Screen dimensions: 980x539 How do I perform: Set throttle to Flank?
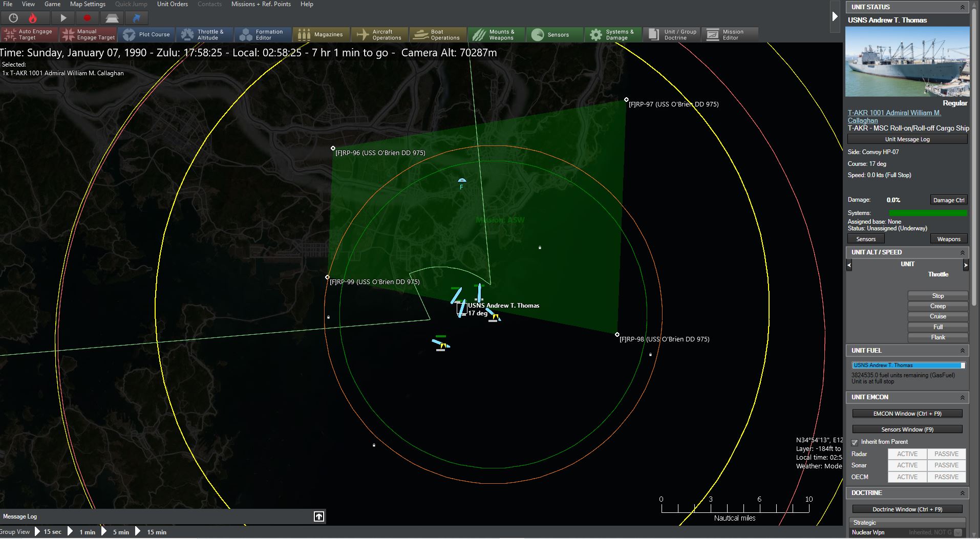point(938,337)
